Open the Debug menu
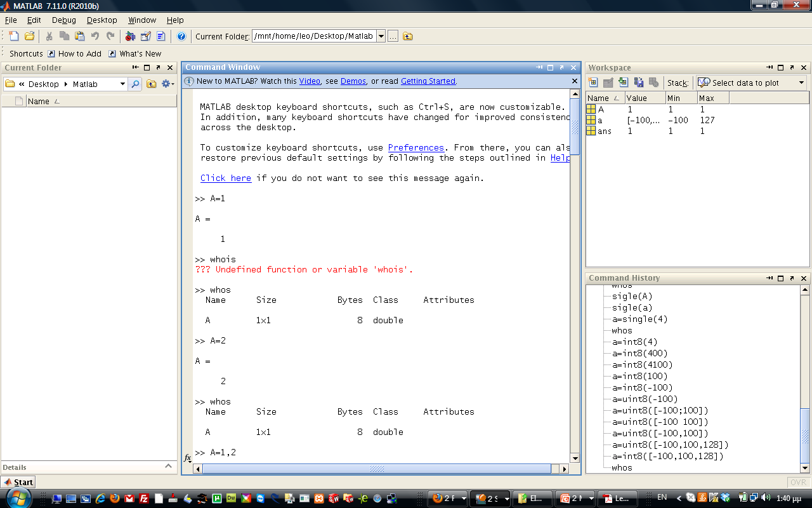 [x=64, y=20]
